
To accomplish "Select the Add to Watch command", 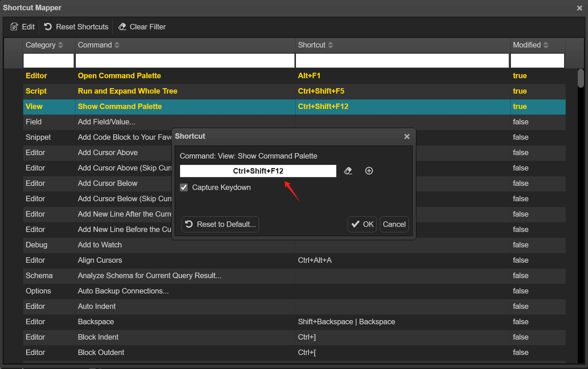I will (100, 245).
